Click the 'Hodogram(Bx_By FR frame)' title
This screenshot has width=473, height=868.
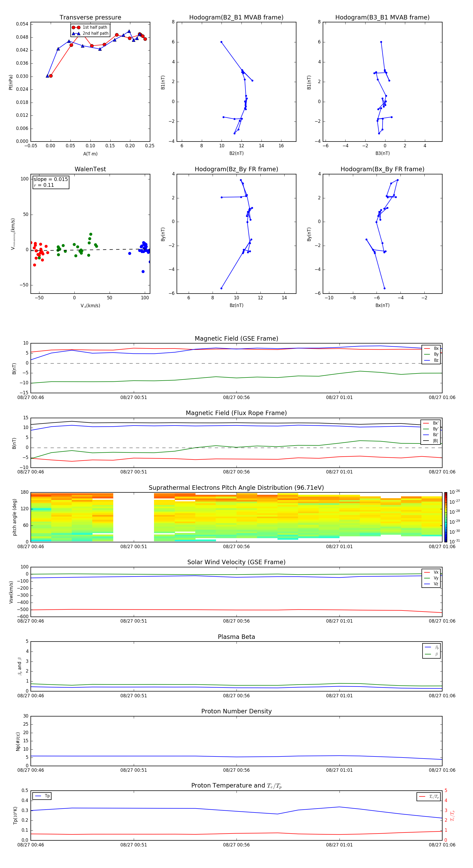pos(382,169)
